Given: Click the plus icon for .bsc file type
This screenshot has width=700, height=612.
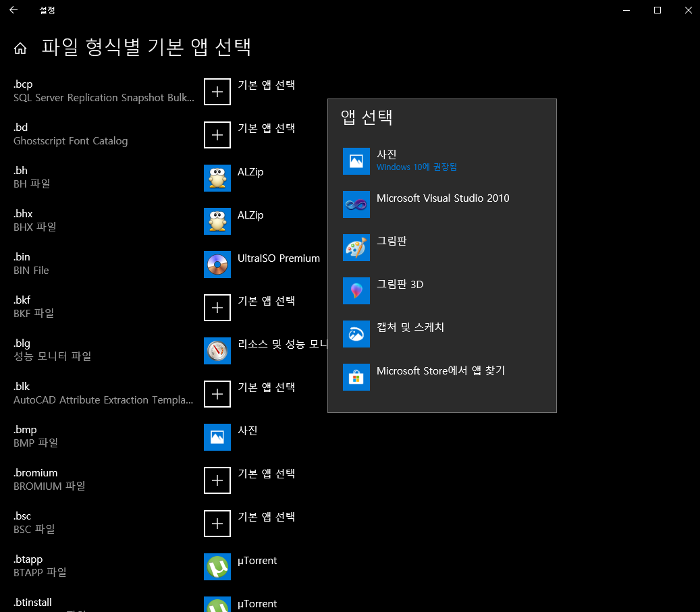Looking at the screenshot, I should (x=217, y=524).
